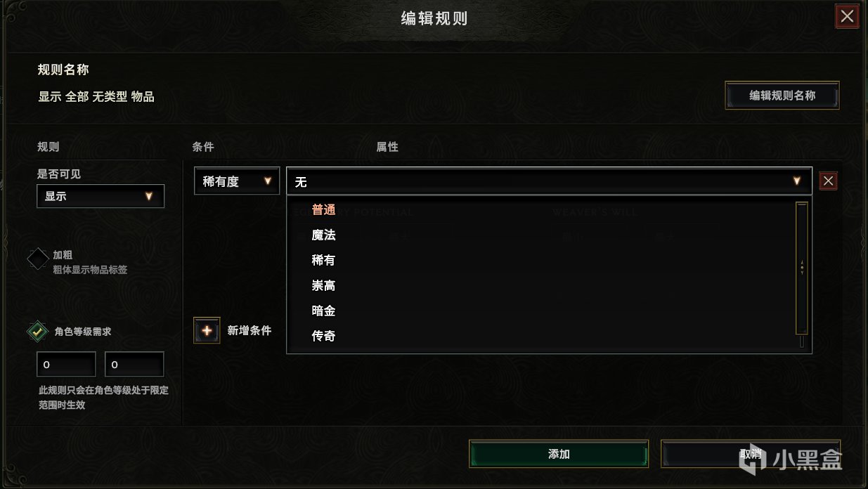Close the 编辑规则 dialog
The height and width of the screenshot is (489, 868).
[x=847, y=16]
